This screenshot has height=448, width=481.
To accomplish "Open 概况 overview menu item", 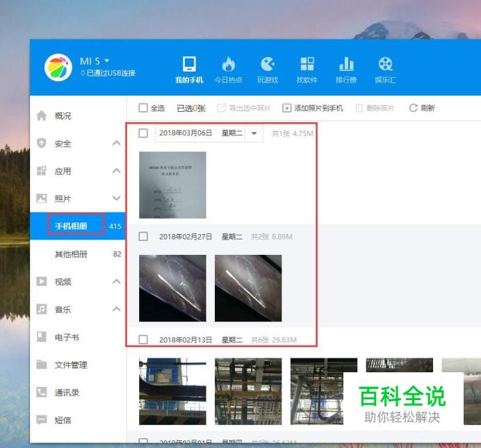I will 63,116.
